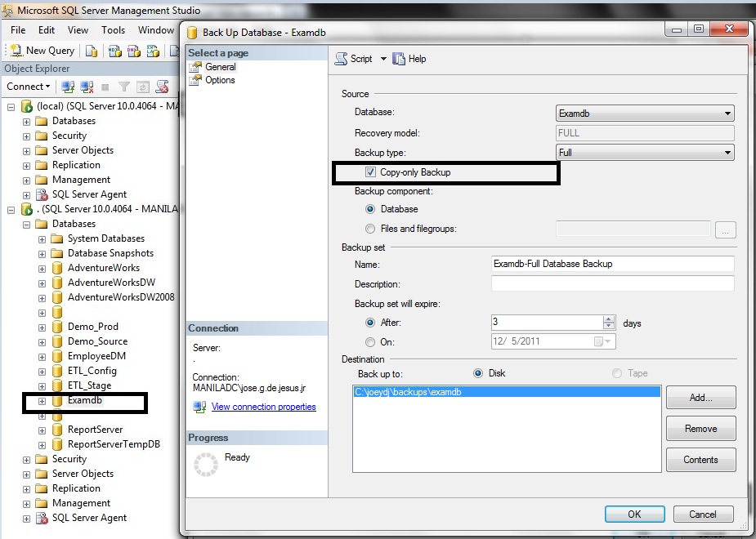Expand the Databases folder under (local) server
Viewport: 756px width, 539px height.
pyautogui.click(x=26, y=122)
